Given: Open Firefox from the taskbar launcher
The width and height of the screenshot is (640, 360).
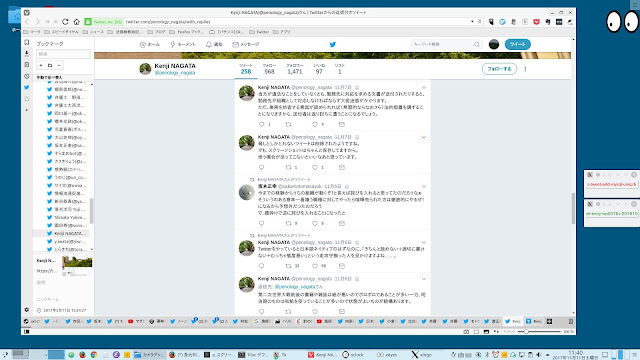Looking at the screenshot, I should 82,354.
